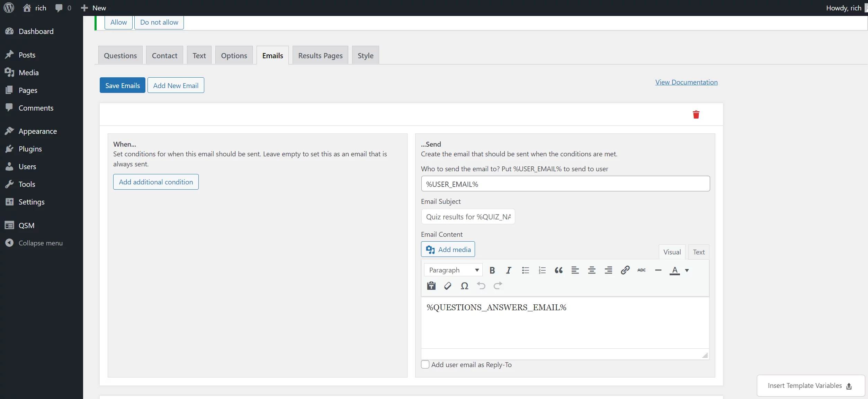Viewport: 868px width, 399px height.
Task: Expand text color dropdown arrow
Action: (x=687, y=270)
